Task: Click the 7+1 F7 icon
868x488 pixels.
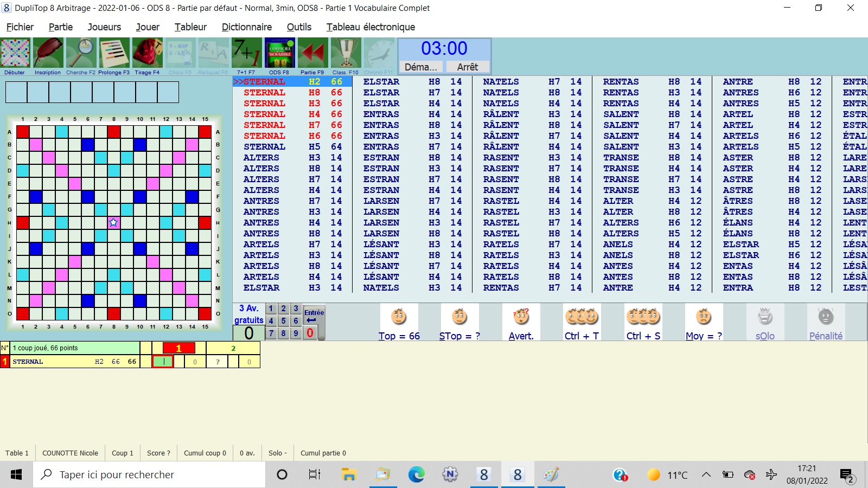Action: pos(246,53)
